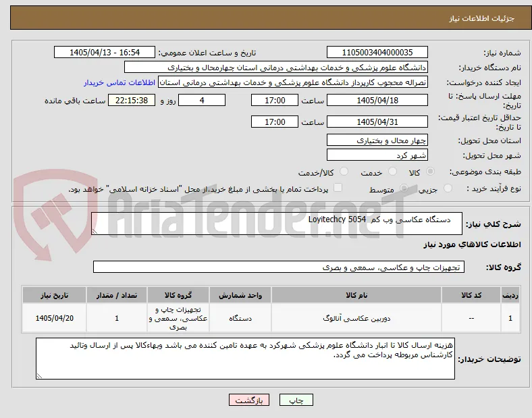Click the delivery province چهار محال و بختیاری field
532x418 pixels.
click(377, 140)
